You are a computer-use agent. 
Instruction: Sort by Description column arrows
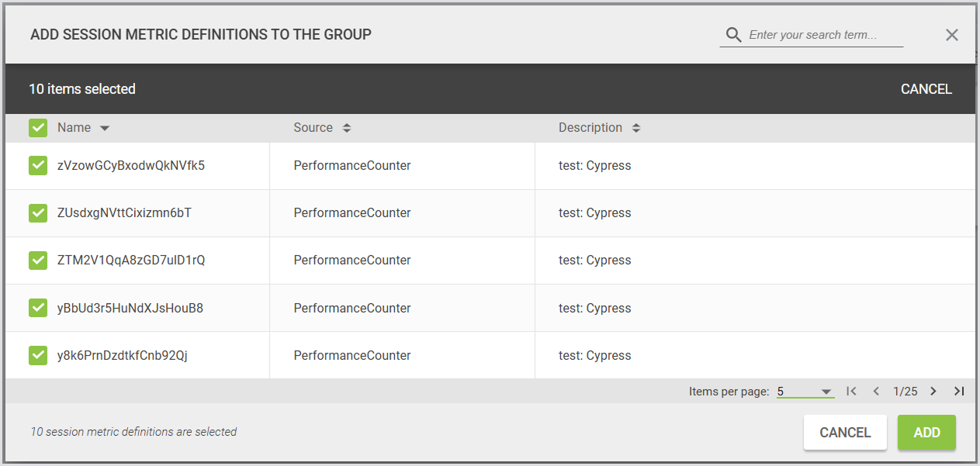pos(636,128)
